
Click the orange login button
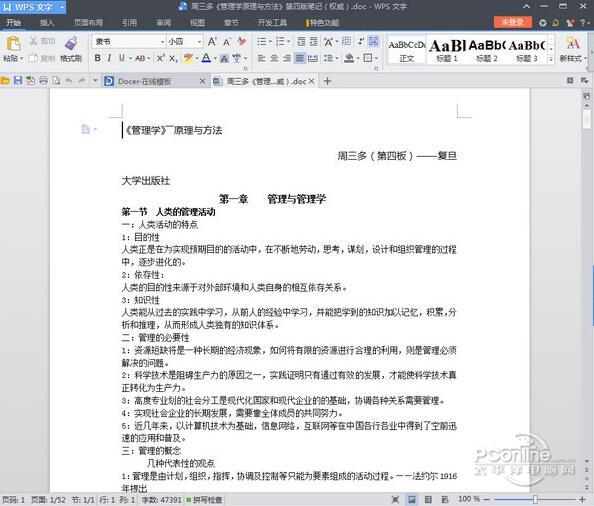pos(513,22)
